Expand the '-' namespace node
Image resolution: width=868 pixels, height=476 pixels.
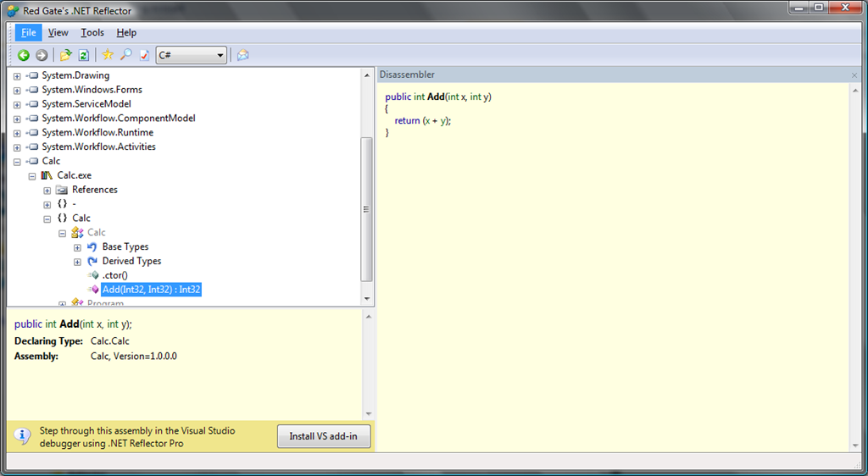47,205
